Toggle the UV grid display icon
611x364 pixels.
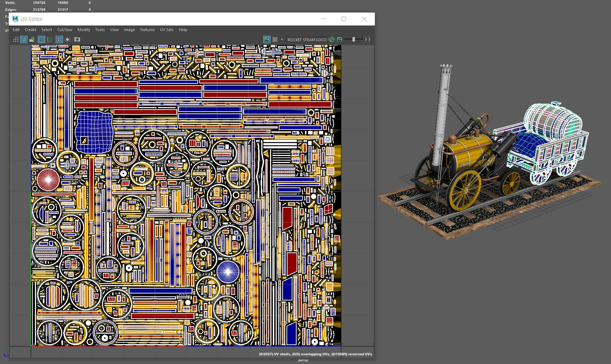pos(59,39)
